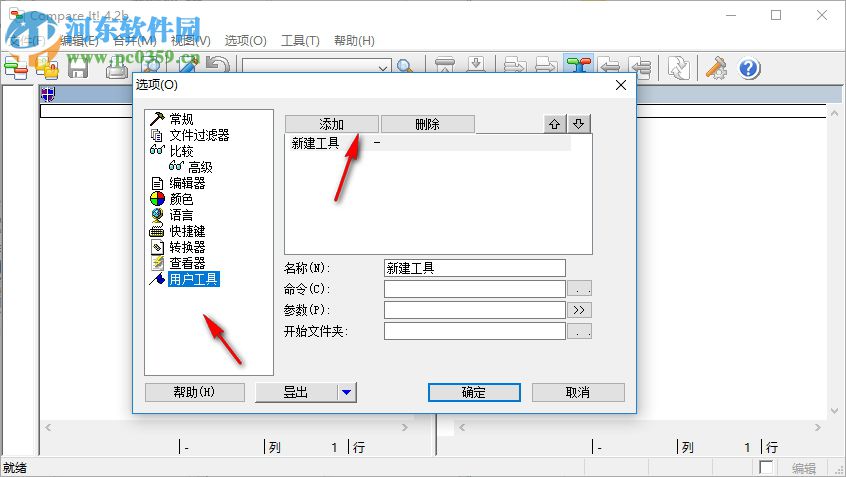Confirm with the 确定 button
The width and height of the screenshot is (846, 477).
tap(474, 392)
